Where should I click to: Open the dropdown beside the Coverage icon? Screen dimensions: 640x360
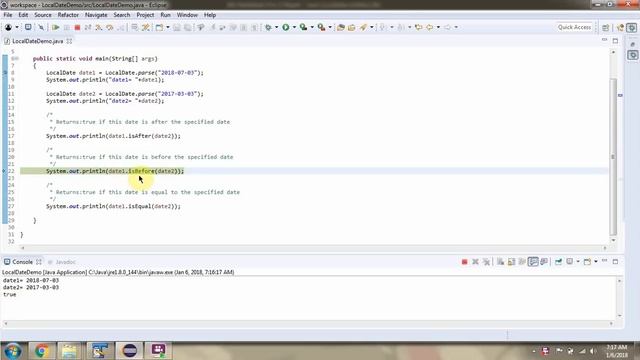coord(312,27)
